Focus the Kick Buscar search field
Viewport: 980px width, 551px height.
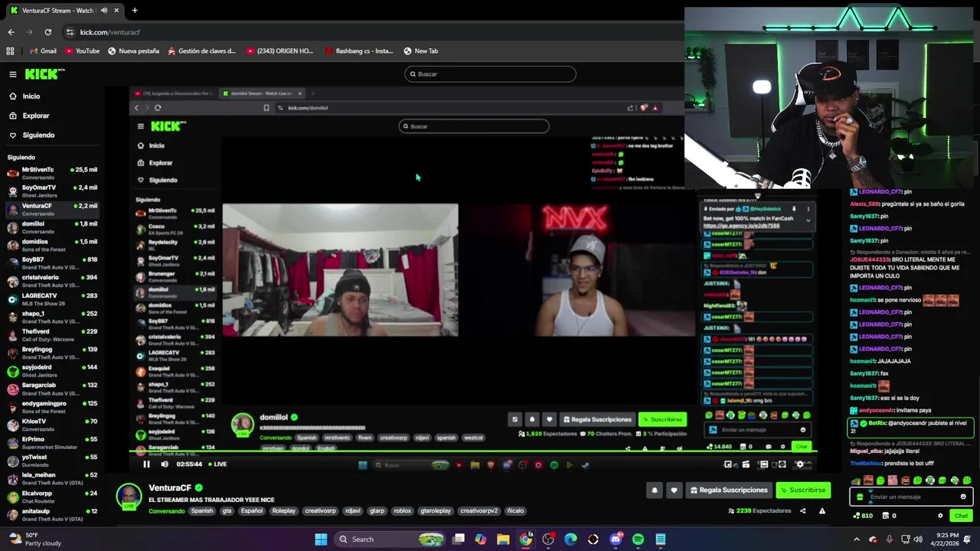(x=490, y=74)
